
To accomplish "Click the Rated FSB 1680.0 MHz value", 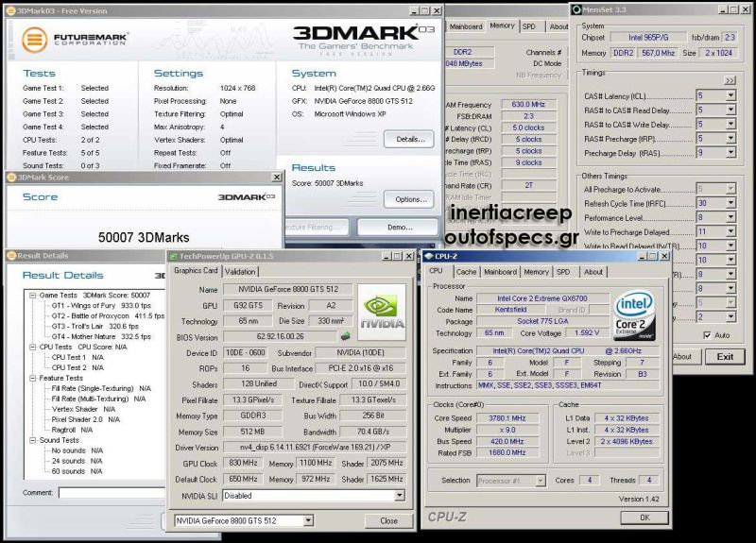I will 507,453.
